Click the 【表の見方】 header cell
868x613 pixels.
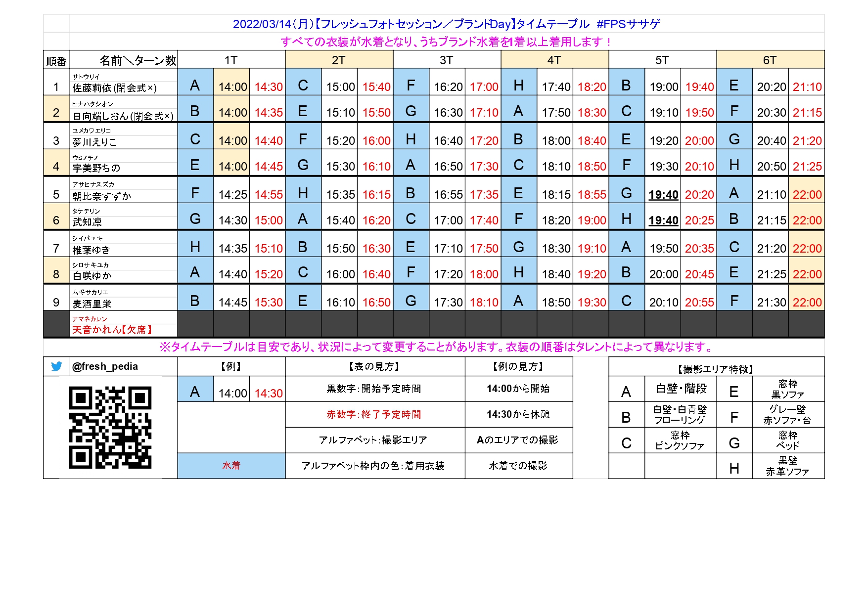tap(374, 366)
